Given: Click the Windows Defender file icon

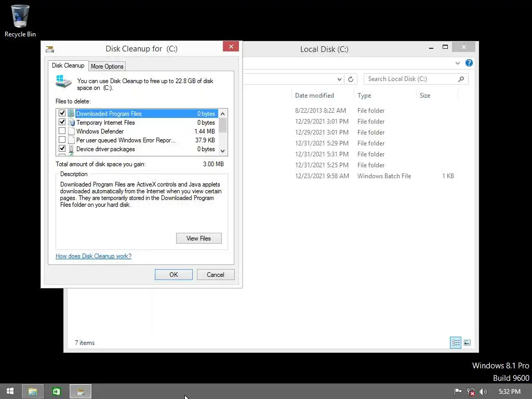Looking at the screenshot, I should coord(71,131).
